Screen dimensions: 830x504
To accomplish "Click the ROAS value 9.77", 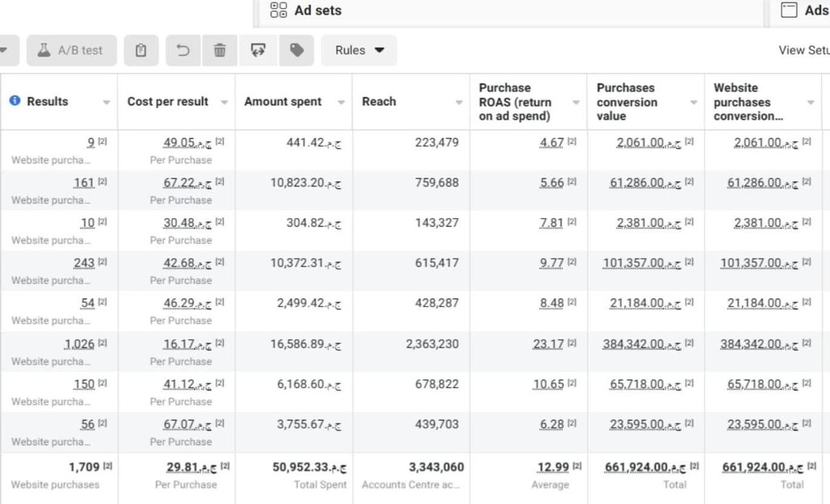I will tap(551, 263).
